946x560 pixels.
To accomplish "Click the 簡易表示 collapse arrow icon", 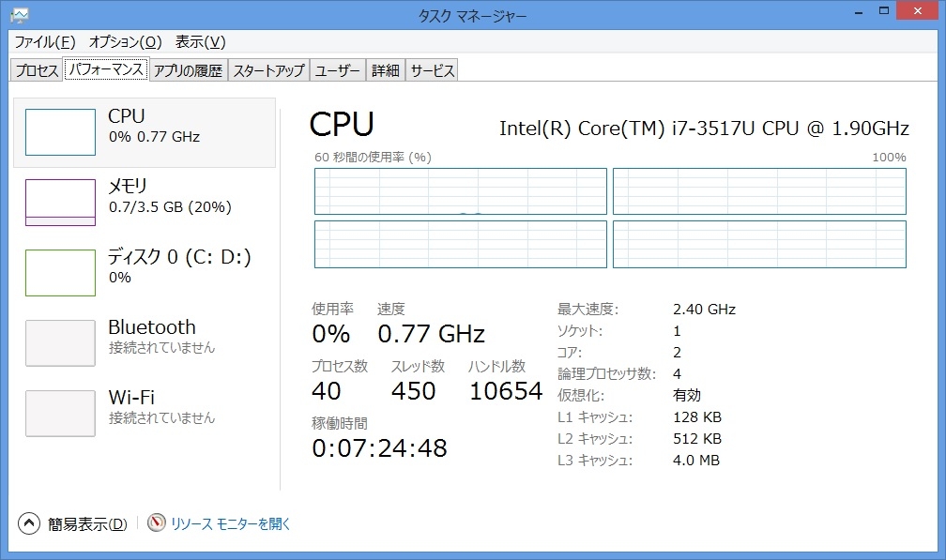I will [x=29, y=523].
